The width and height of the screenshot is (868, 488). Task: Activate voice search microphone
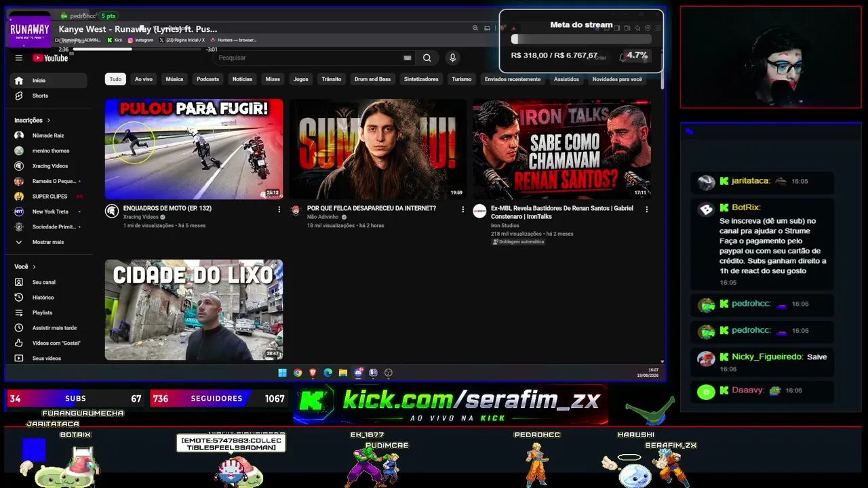(x=452, y=58)
